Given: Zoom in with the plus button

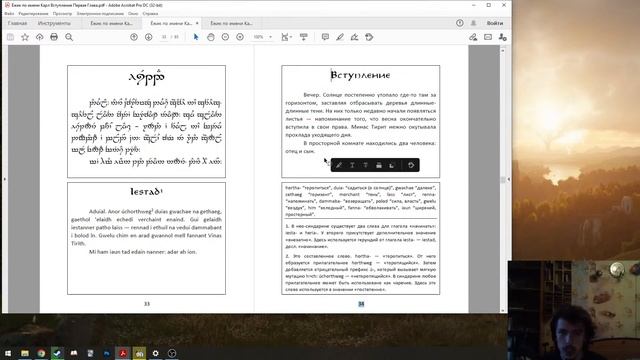Looking at the screenshot, I should 240,37.
